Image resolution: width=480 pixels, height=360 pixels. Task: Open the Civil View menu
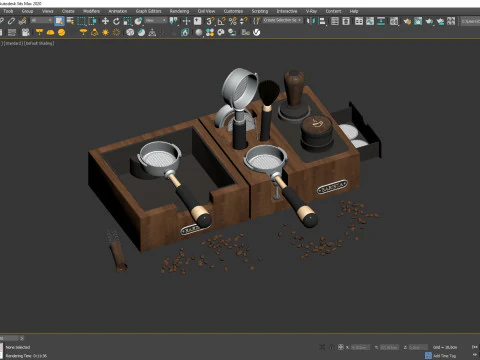tap(206, 11)
